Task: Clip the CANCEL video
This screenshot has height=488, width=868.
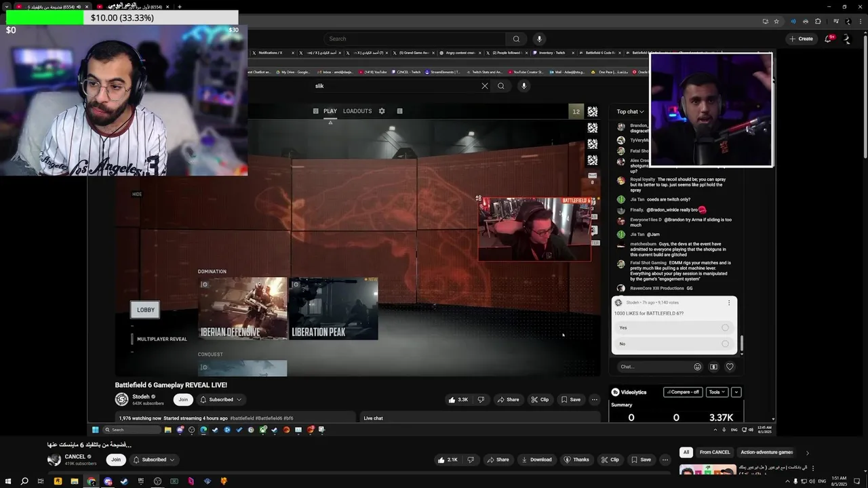Action: (x=610, y=460)
